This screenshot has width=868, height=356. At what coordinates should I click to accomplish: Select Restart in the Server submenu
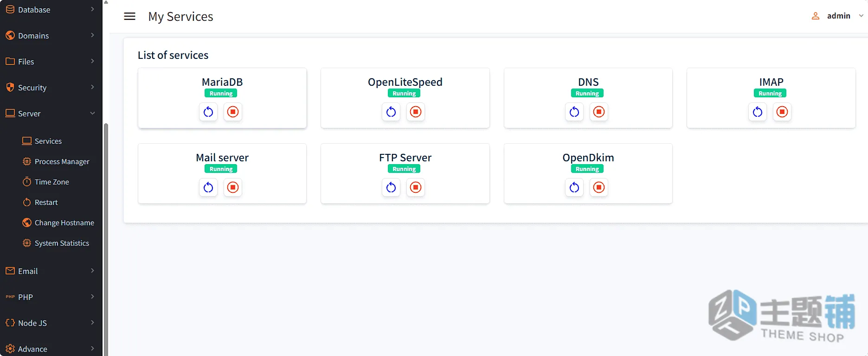pos(46,203)
